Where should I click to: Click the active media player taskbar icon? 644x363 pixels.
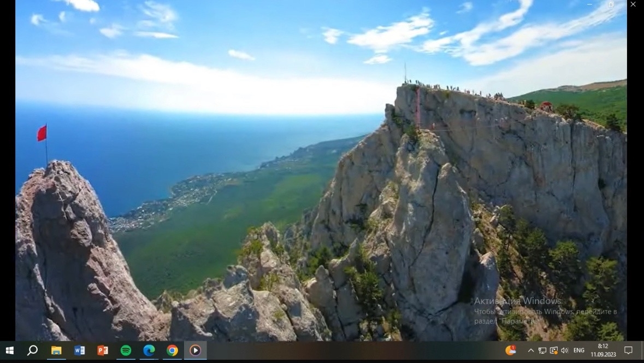point(195,350)
